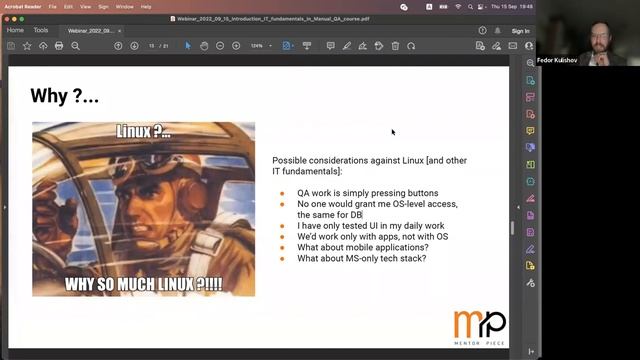This screenshot has height=360, width=640.
Task: Open the Help menu in menu bar
Action: coord(146,7)
